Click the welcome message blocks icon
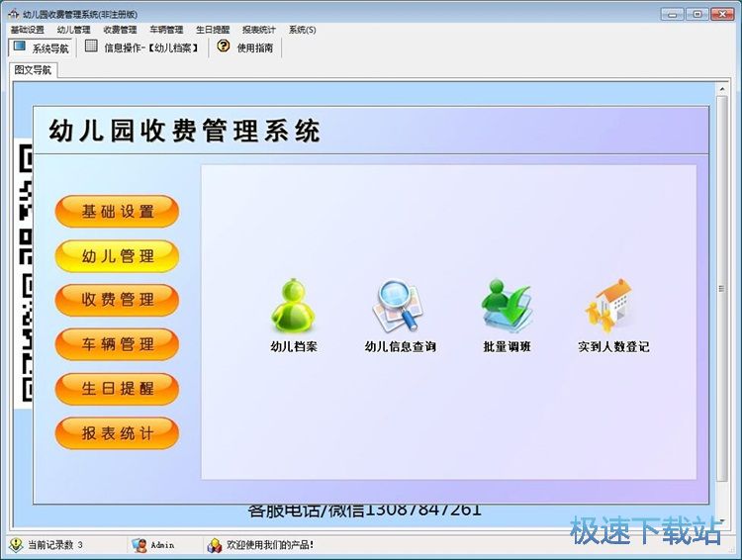 tap(215, 545)
